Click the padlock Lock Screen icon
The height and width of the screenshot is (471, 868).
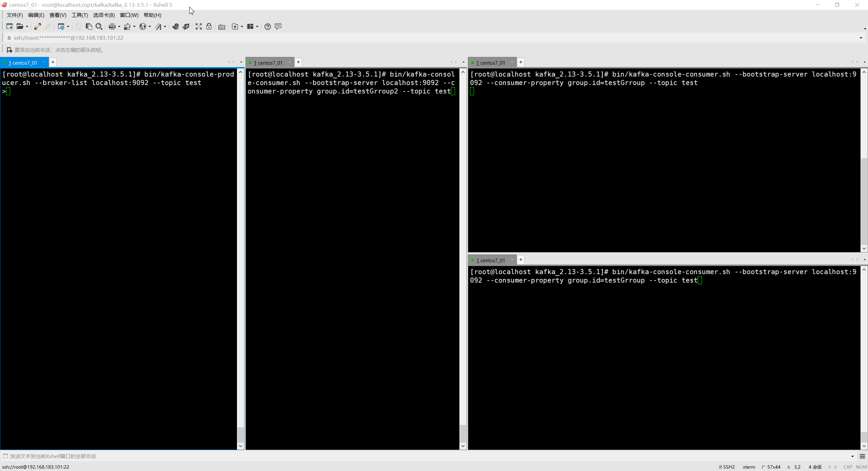pyautogui.click(x=209, y=26)
